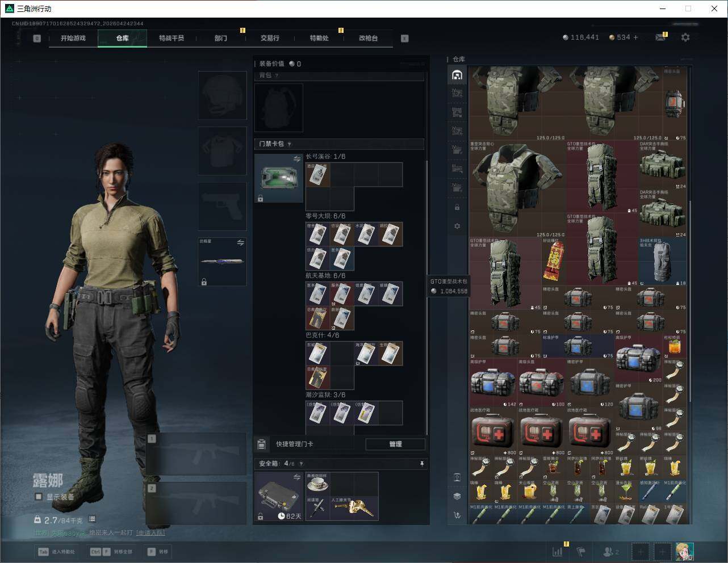The width and height of the screenshot is (728, 563).
Task: Swap the safe box container
Action: pos(296,478)
